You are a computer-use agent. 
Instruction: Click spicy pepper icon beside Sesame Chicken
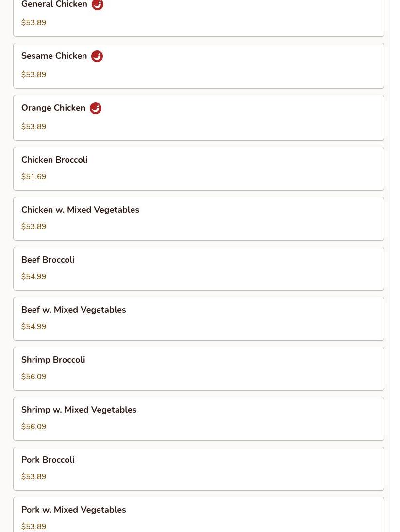point(97,56)
